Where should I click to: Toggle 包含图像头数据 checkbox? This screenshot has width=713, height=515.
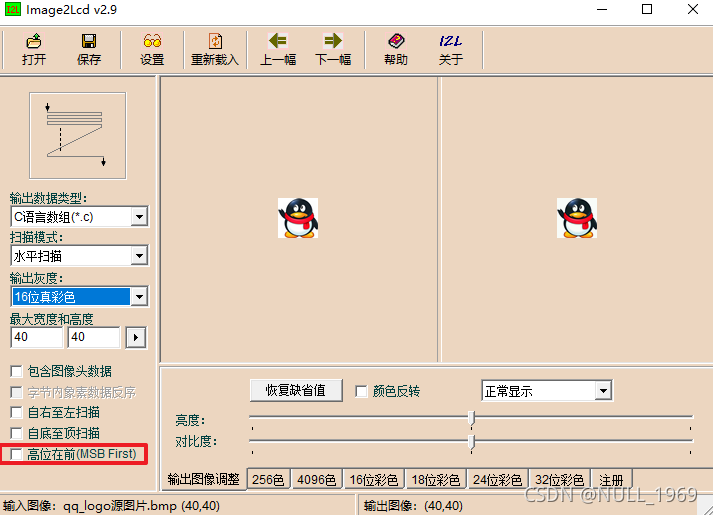click(16, 371)
